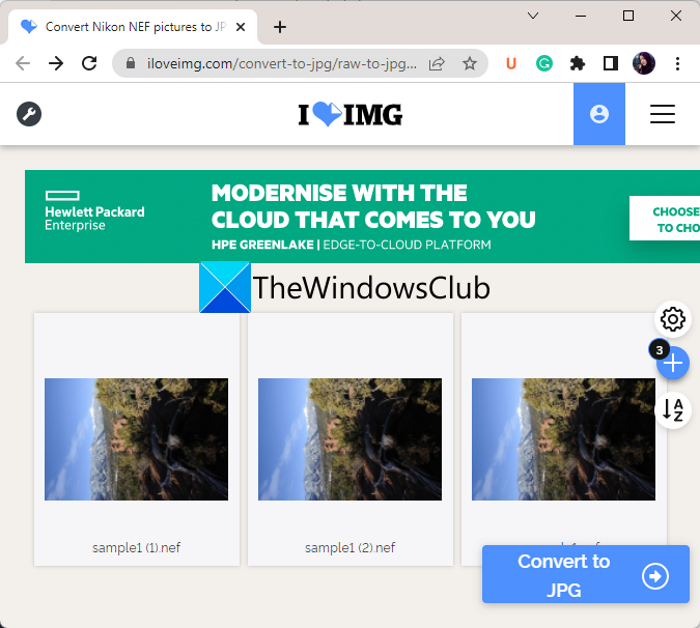Expand the tab search dropdown chevron
700x628 pixels.
tap(533, 16)
